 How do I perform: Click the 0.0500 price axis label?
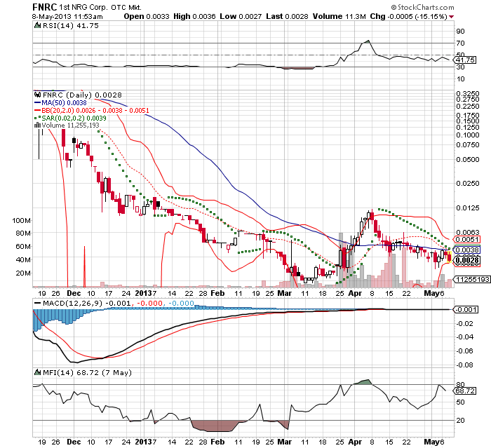[468, 159]
